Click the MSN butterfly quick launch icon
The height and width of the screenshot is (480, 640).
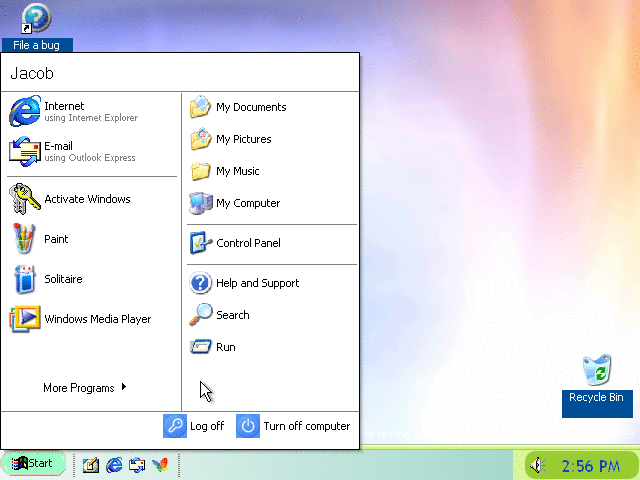click(160, 465)
